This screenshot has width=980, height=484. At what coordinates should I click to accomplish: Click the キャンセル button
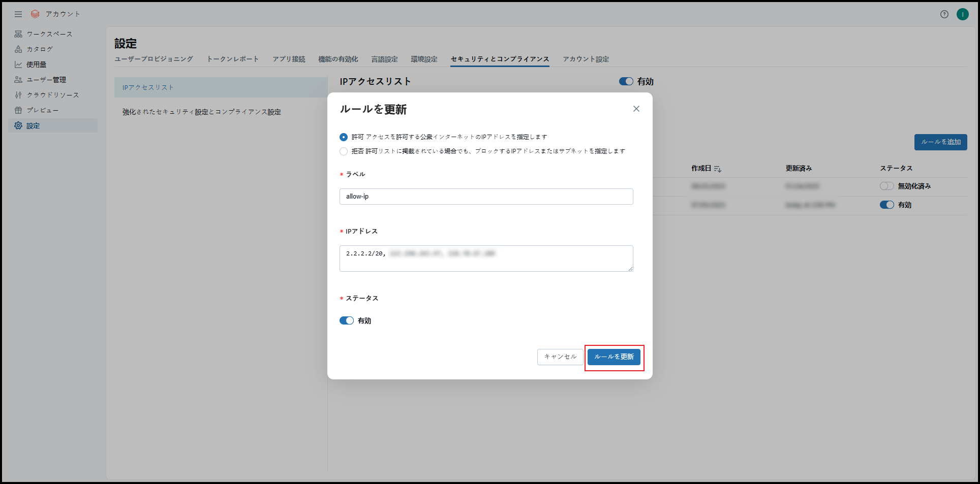point(560,357)
